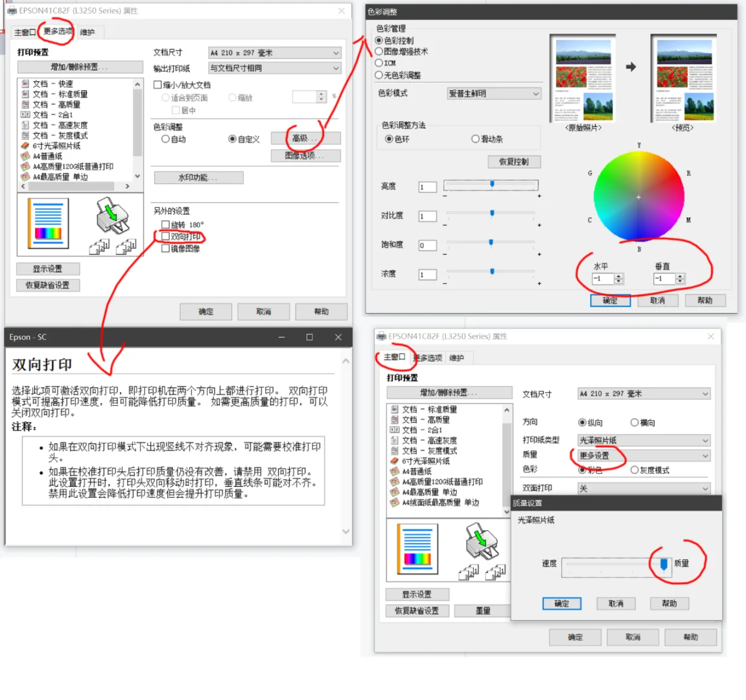Select 文档 - 2合1 preset in bottom-right window

click(x=416, y=430)
